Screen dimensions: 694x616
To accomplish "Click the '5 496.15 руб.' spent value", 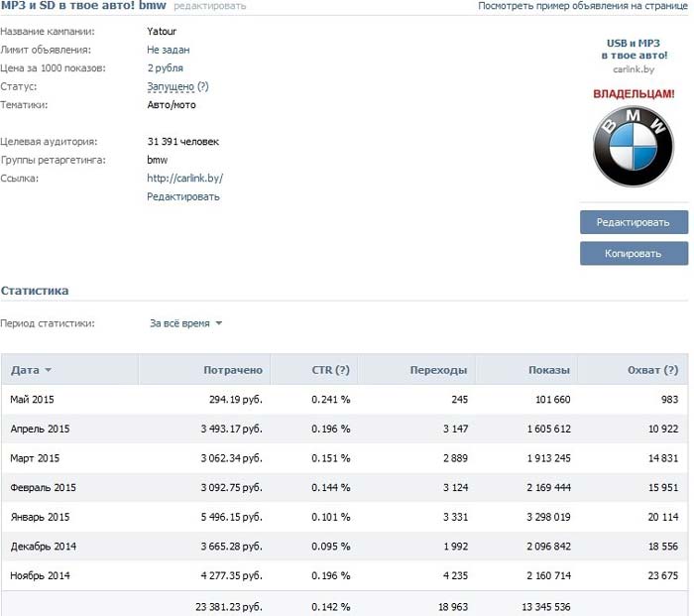I will coord(231,517).
